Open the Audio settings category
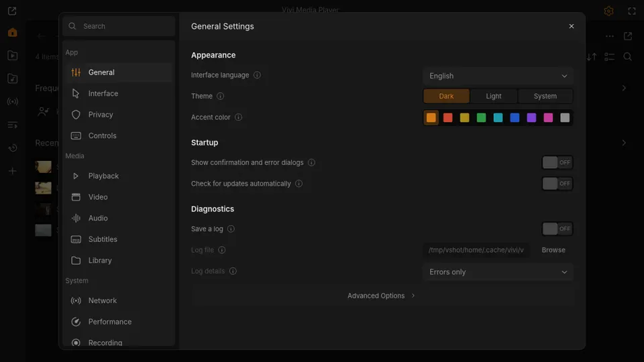This screenshot has width=644, height=362. (118, 219)
